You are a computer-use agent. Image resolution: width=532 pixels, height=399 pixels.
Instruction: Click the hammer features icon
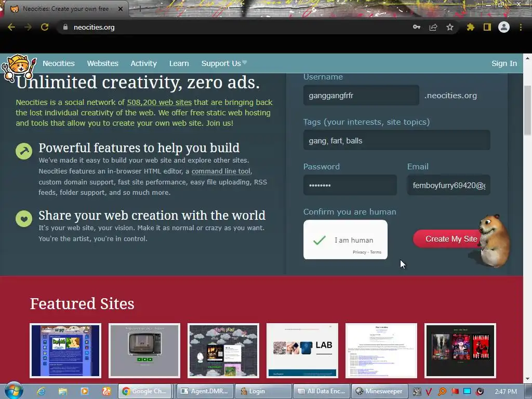click(24, 151)
